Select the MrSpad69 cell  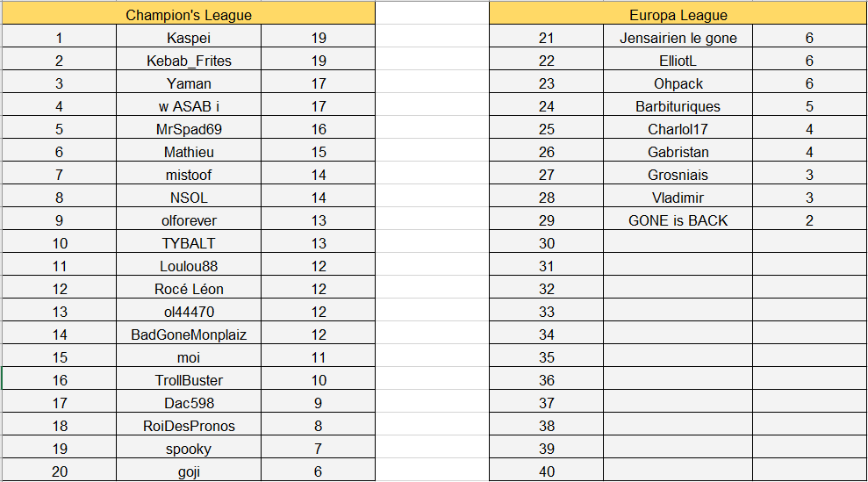pyautogui.click(x=188, y=129)
